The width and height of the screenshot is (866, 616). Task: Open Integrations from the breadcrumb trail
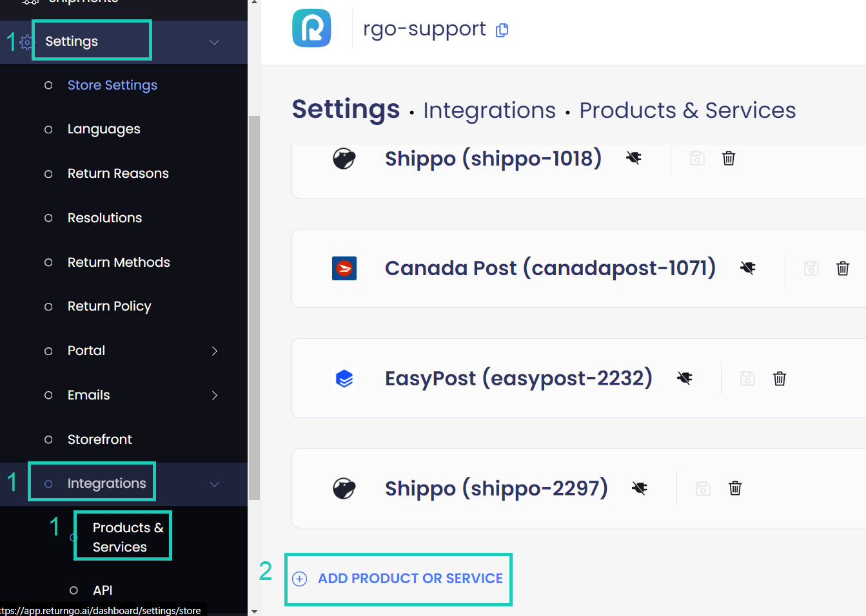point(489,110)
